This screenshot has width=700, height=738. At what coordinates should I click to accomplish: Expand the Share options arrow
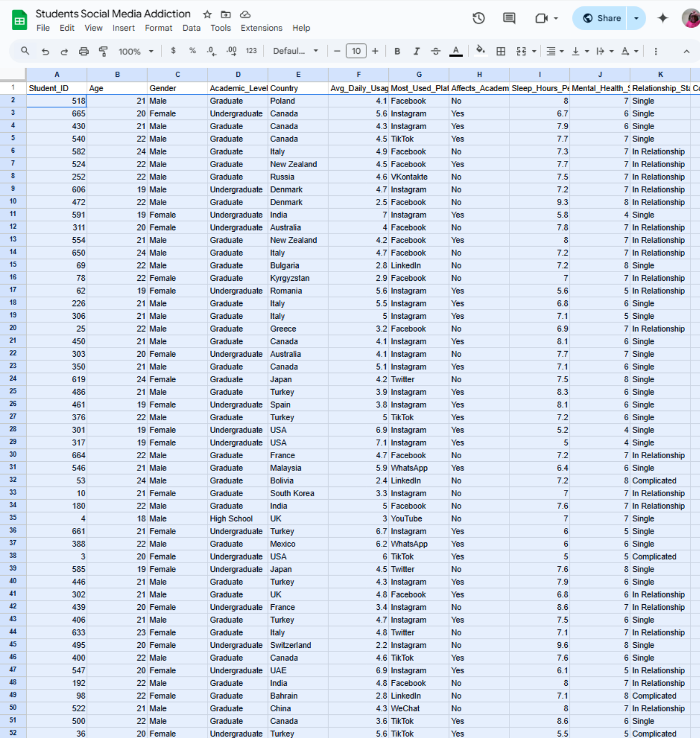pyautogui.click(x=636, y=18)
